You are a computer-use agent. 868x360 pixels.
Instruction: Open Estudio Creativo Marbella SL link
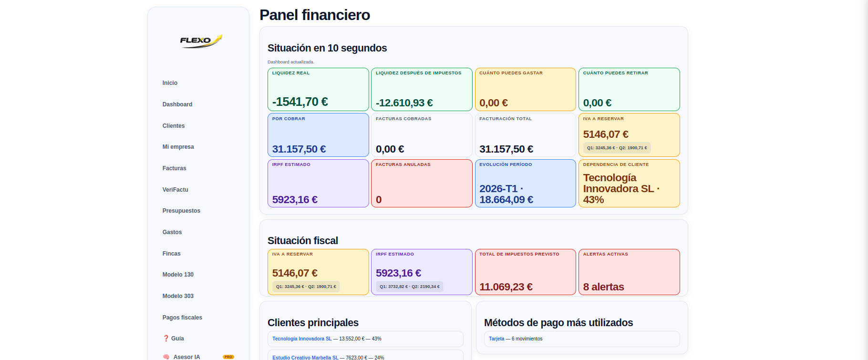(x=305, y=358)
